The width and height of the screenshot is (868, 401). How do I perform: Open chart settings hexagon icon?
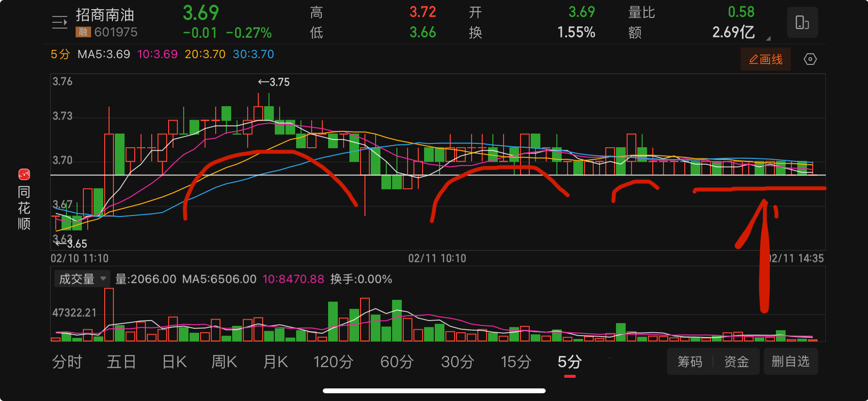coord(810,59)
